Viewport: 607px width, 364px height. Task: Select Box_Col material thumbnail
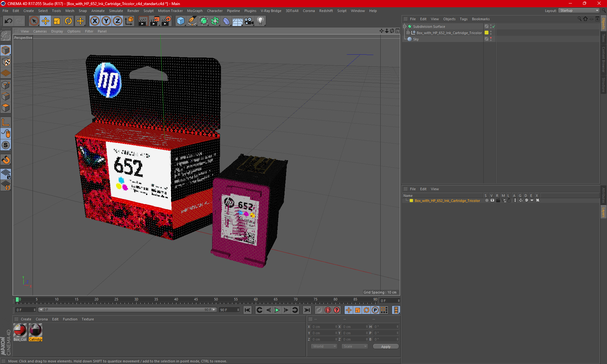[20, 331]
